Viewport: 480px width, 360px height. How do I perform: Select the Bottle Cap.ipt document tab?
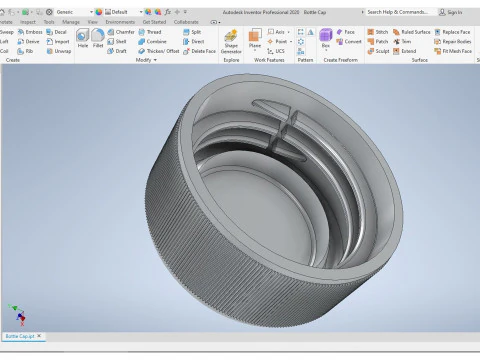click(x=20, y=336)
